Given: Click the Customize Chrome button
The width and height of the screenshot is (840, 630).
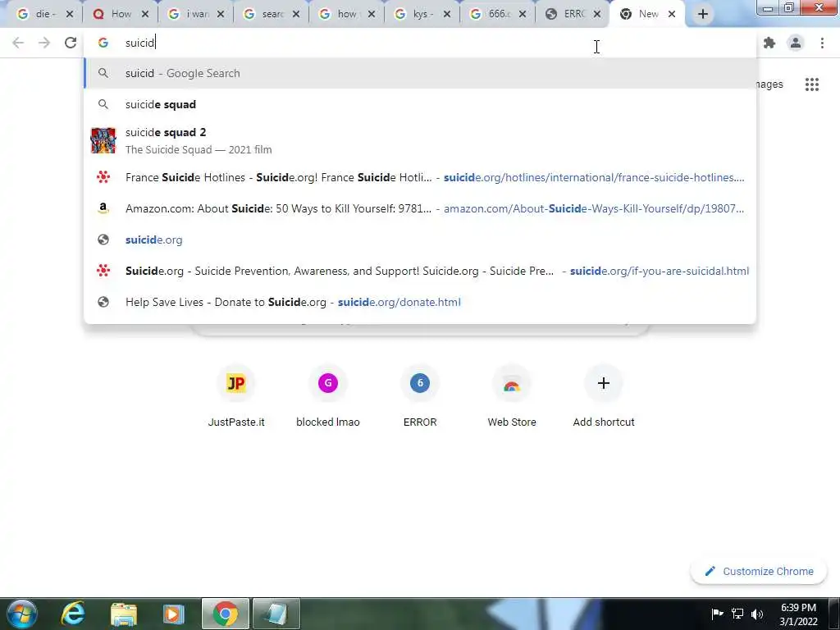Looking at the screenshot, I should [x=759, y=571].
